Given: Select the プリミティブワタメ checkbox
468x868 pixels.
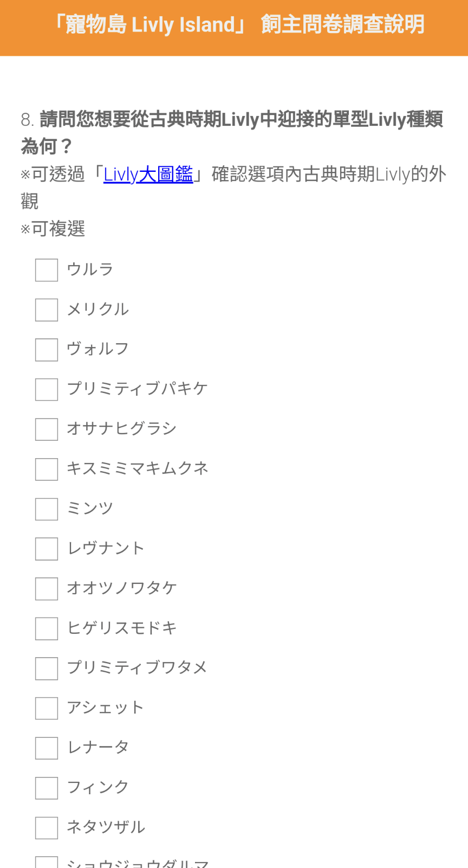Looking at the screenshot, I should 47,668.
